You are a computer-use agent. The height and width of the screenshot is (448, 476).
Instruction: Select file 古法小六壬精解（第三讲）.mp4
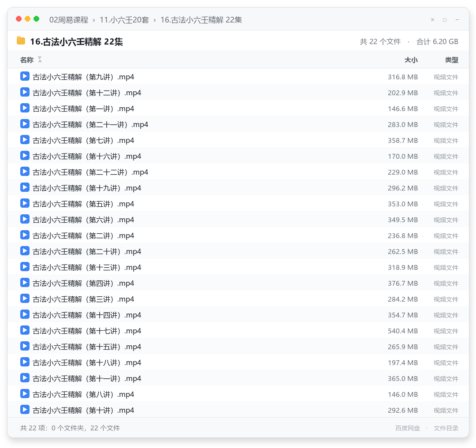tap(238, 299)
